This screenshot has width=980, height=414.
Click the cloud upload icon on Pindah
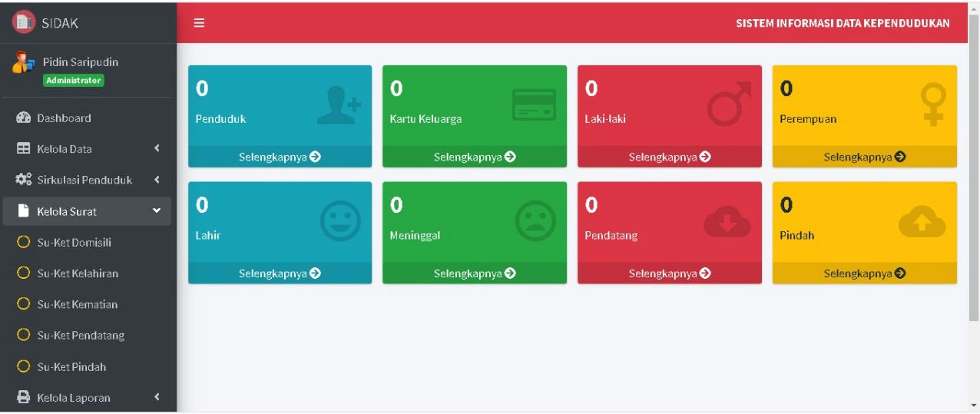click(922, 222)
